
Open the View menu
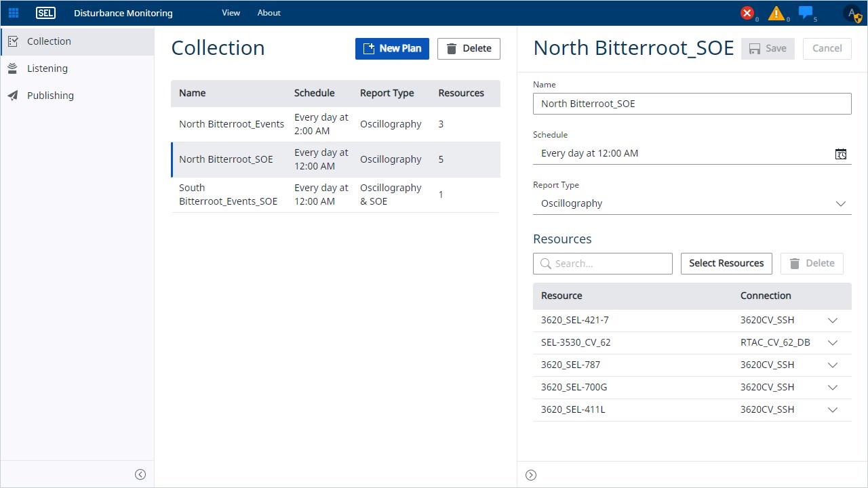[x=231, y=13]
